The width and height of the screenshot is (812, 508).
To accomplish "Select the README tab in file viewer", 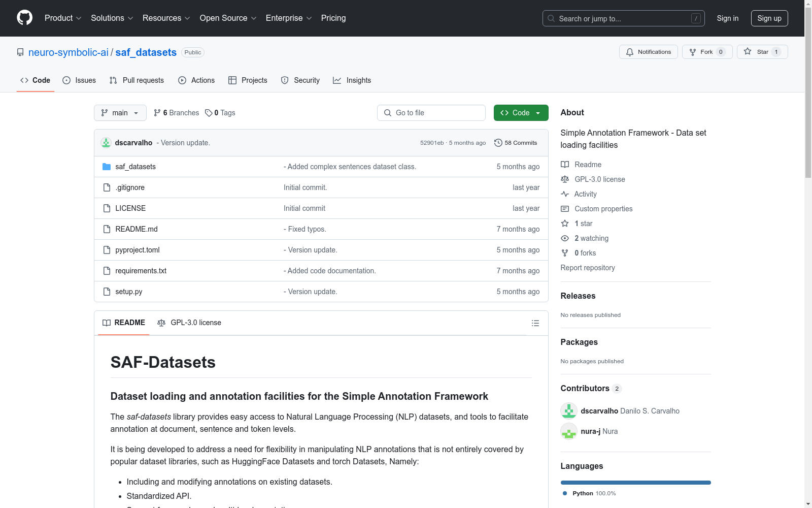I will pyautogui.click(x=124, y=323).
